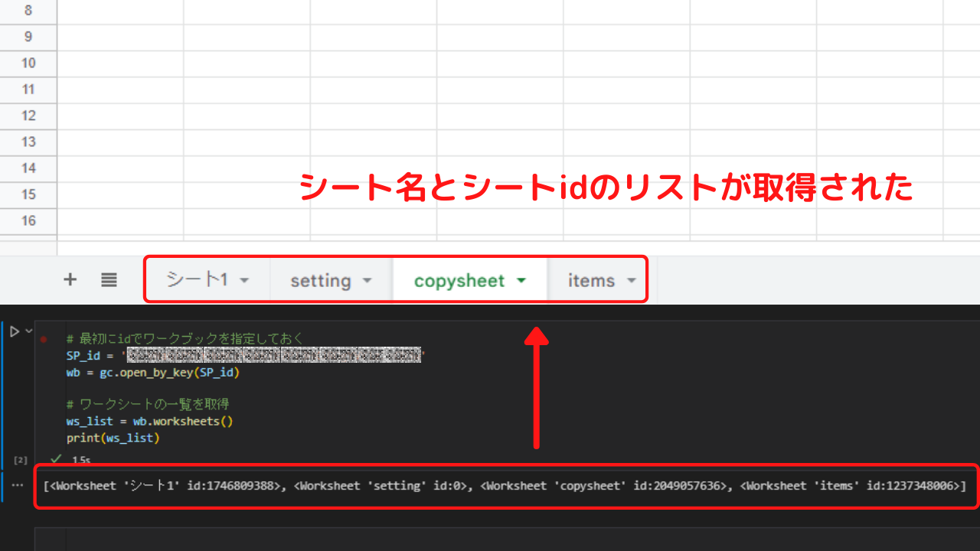Viewport: 980px width, 551px height.
Task: Open the all sheets list icon
Action: tap(108, 279)
